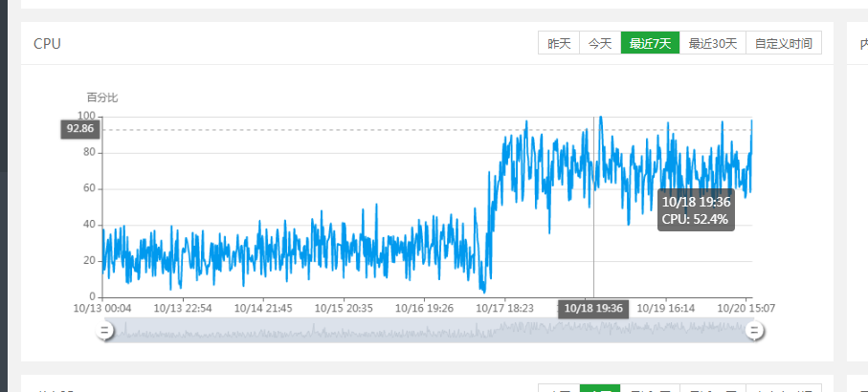Click the 10/13 22:54 x-axis label
The image size is (868, 392).
tap(183, 308)
